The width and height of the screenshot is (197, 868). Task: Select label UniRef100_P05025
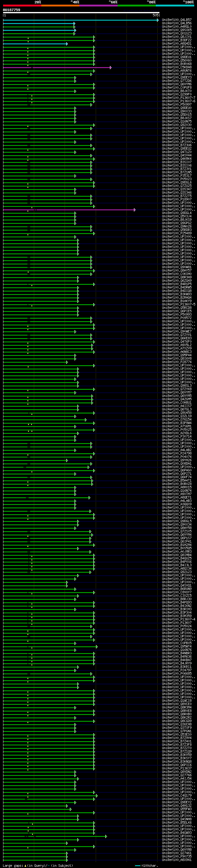coord(177,430)
